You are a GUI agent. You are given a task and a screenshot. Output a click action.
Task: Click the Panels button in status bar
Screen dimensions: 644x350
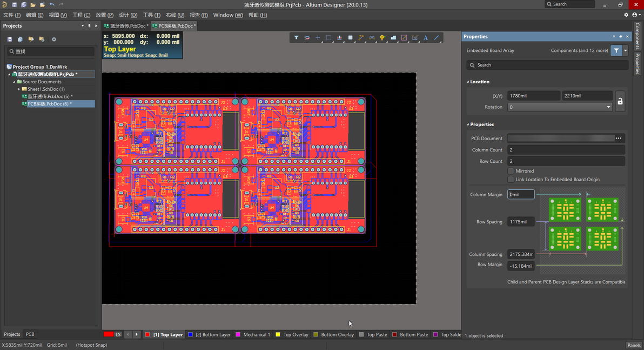coord(634,345)
